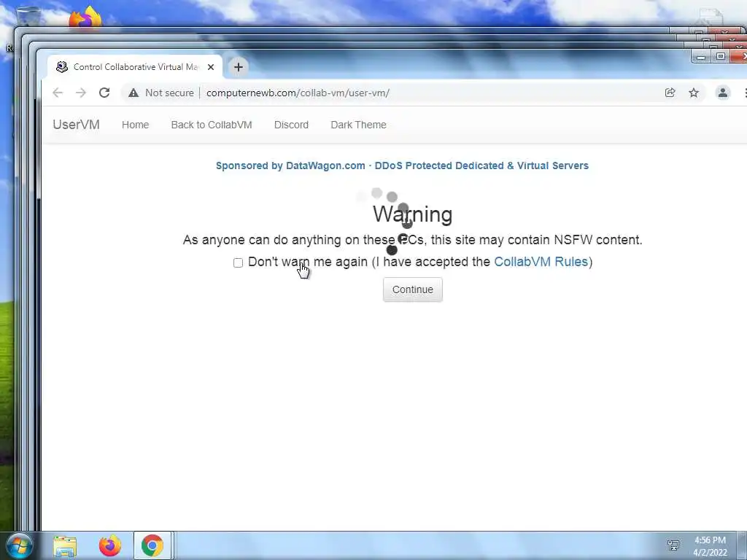
Task: Open Windows Explorer from the taskbar
Action: [65, 546]
